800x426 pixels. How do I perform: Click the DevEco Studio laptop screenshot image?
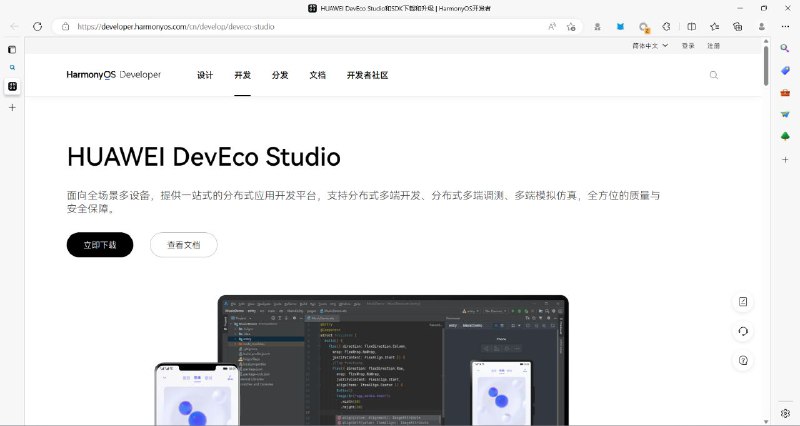click(393, 360)
